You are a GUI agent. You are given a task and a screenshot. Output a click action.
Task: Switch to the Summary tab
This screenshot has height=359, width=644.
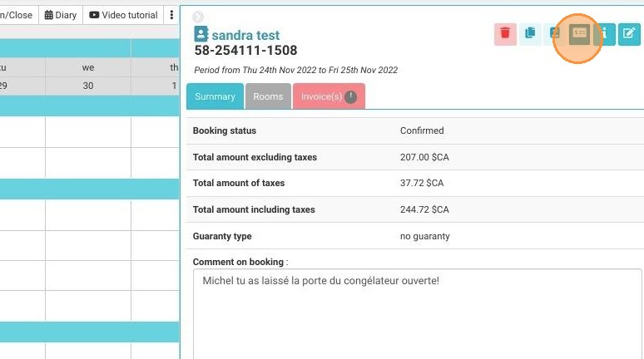coord(215,96)
